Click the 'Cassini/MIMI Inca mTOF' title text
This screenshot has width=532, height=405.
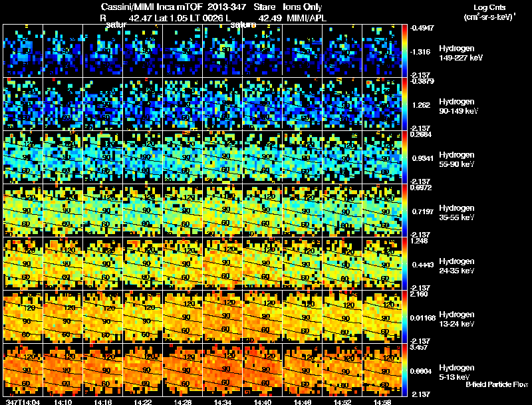tap(152, 7)
